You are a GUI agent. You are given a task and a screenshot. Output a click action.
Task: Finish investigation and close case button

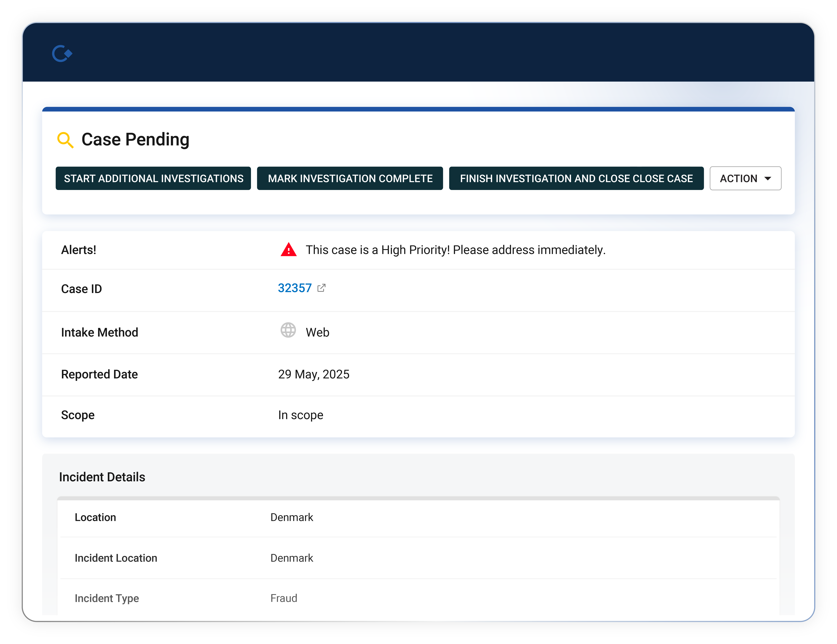coord(576,178)
